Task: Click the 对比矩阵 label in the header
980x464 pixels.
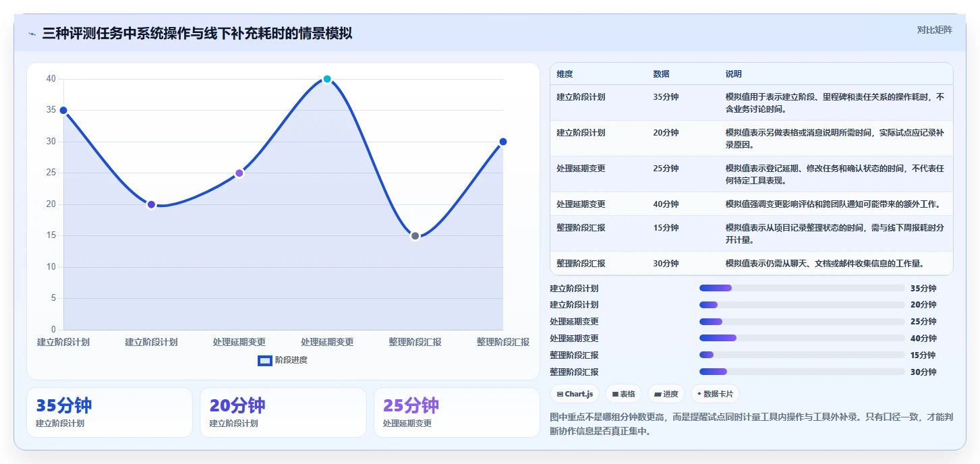Action: tap(934, 30)
